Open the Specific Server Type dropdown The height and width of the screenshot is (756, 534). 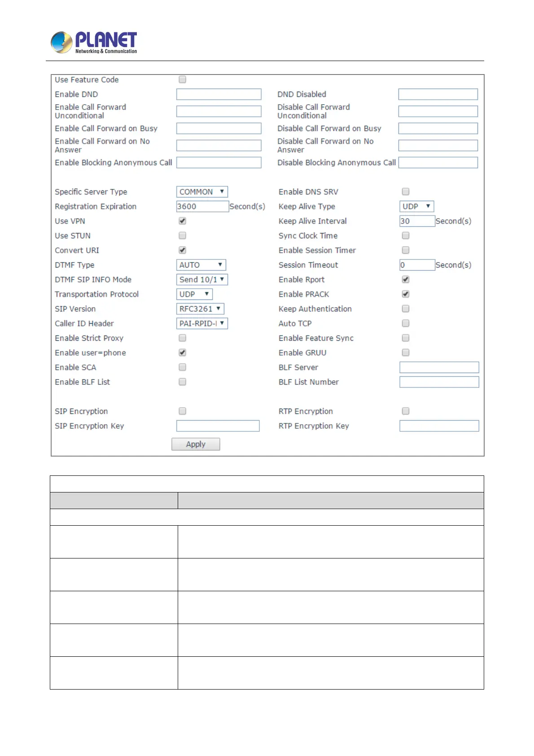pos(202,192)
